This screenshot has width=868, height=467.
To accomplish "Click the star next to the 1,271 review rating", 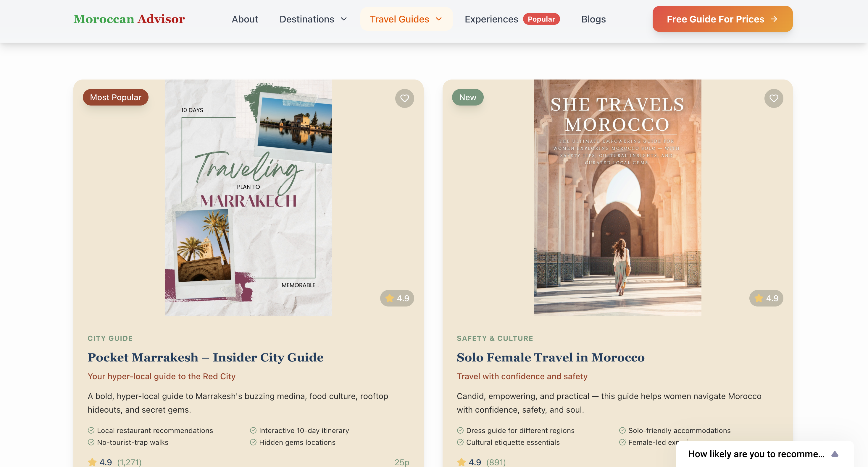I will (x=92, y=462).
